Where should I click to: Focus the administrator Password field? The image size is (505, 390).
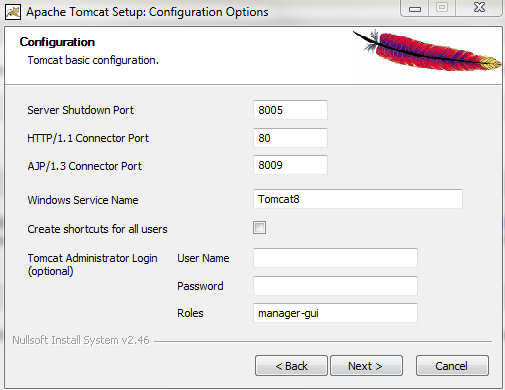click(335, 286)
